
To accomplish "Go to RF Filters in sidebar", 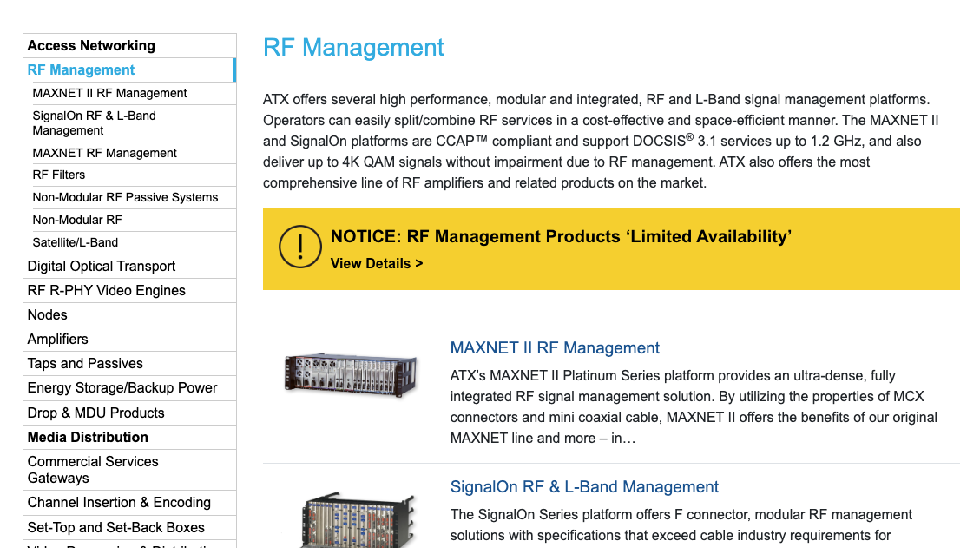I will 59,175.
